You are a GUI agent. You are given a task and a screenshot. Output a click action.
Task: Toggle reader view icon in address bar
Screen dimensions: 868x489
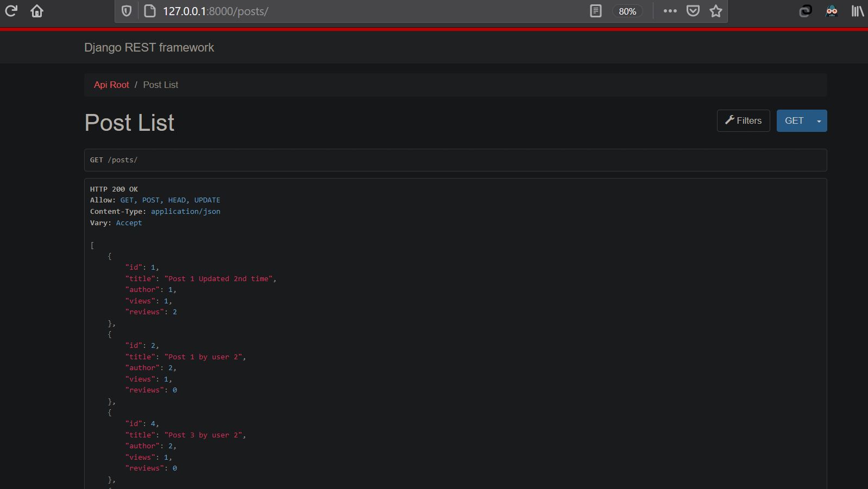(x=596, y=11)
